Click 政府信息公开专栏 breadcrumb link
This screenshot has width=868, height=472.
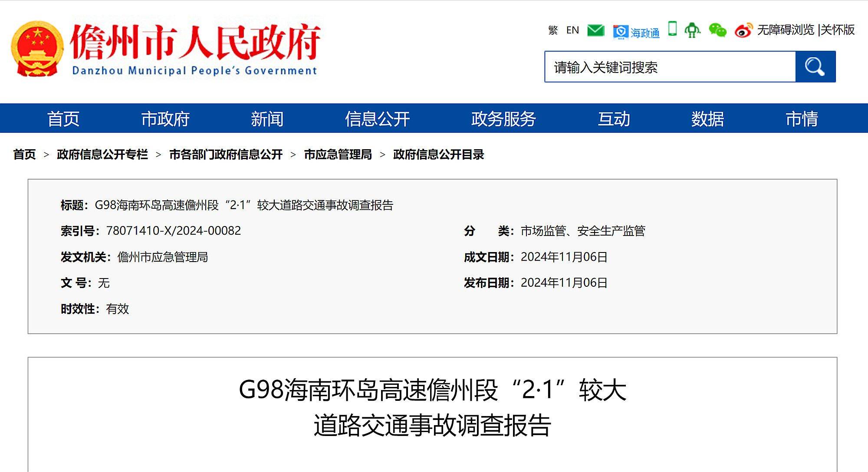tap(102, 154)
